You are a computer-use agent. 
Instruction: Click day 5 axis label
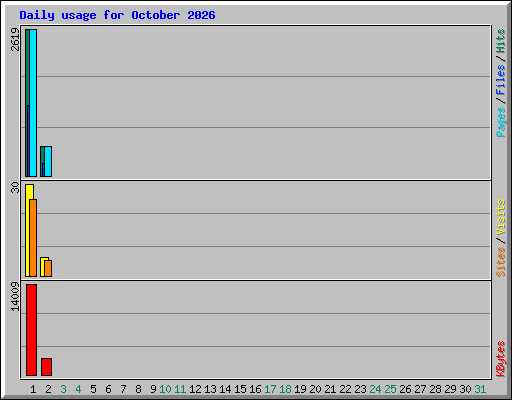[x=93, y=389]
